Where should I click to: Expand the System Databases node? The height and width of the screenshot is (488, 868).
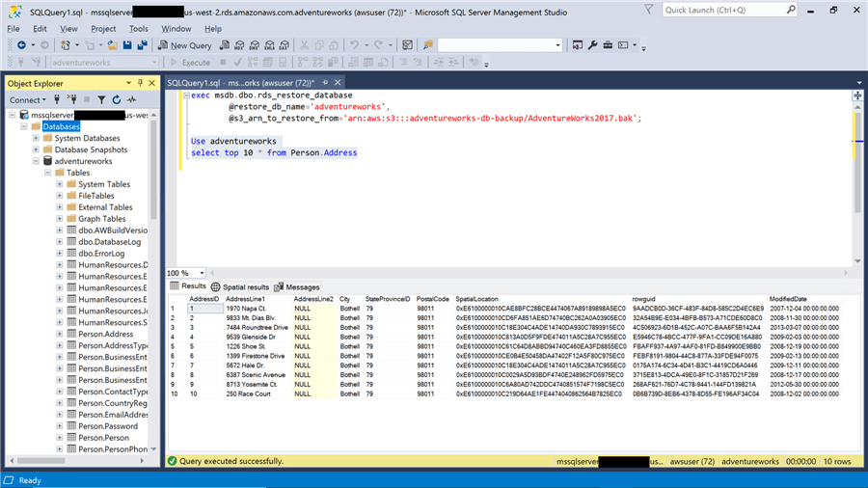(x=36, y=138)
